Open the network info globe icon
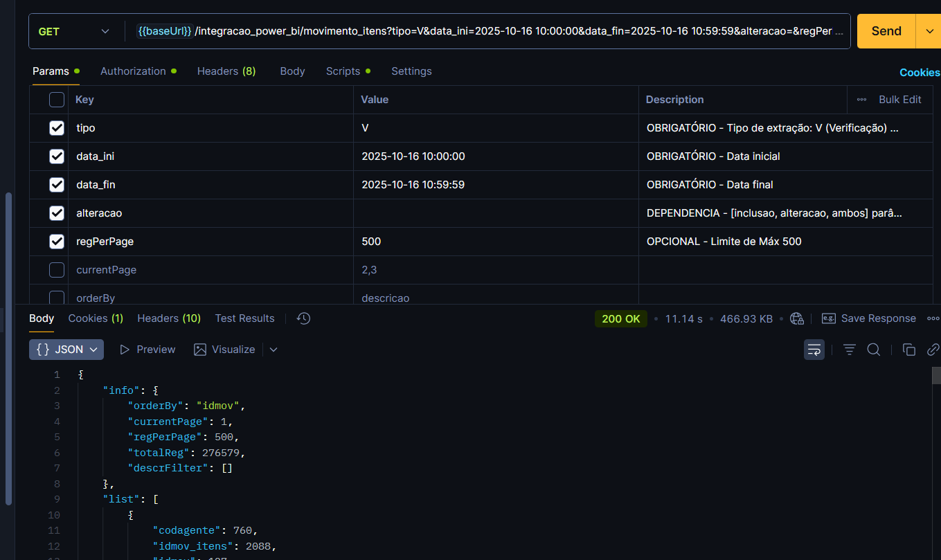Viewport: 941px width, 560px height. coord(797,318)
